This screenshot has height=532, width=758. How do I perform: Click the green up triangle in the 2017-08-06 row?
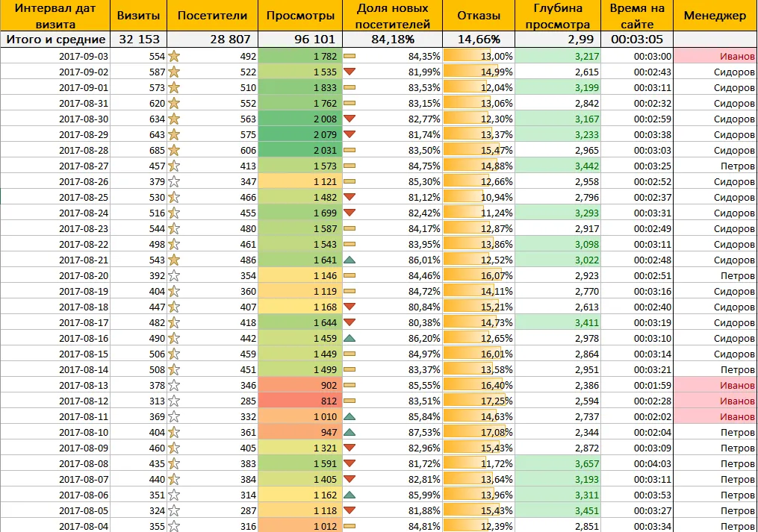pos(350,495)
